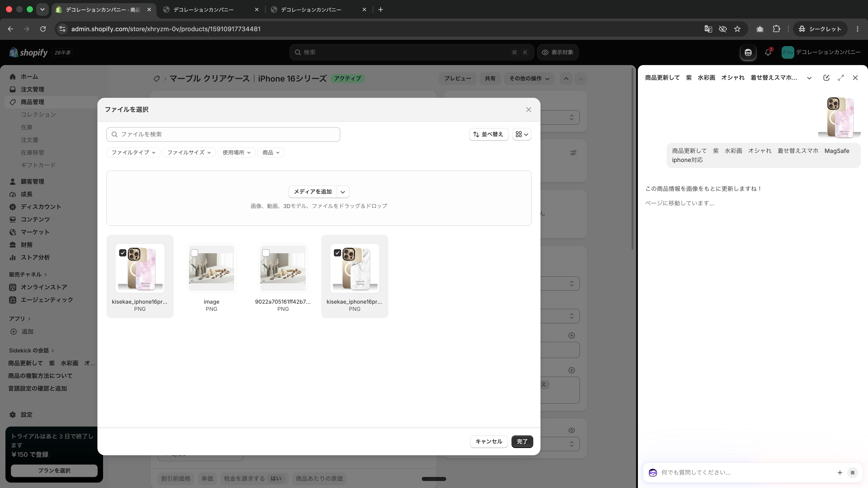Expand the Sidekick panel to full size

(x=841, y=78)
